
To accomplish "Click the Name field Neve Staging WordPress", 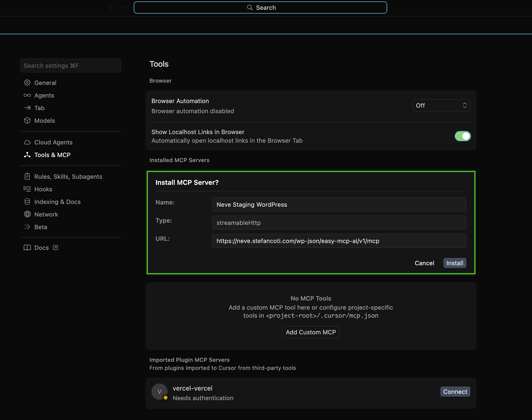I will click(339, 204).
